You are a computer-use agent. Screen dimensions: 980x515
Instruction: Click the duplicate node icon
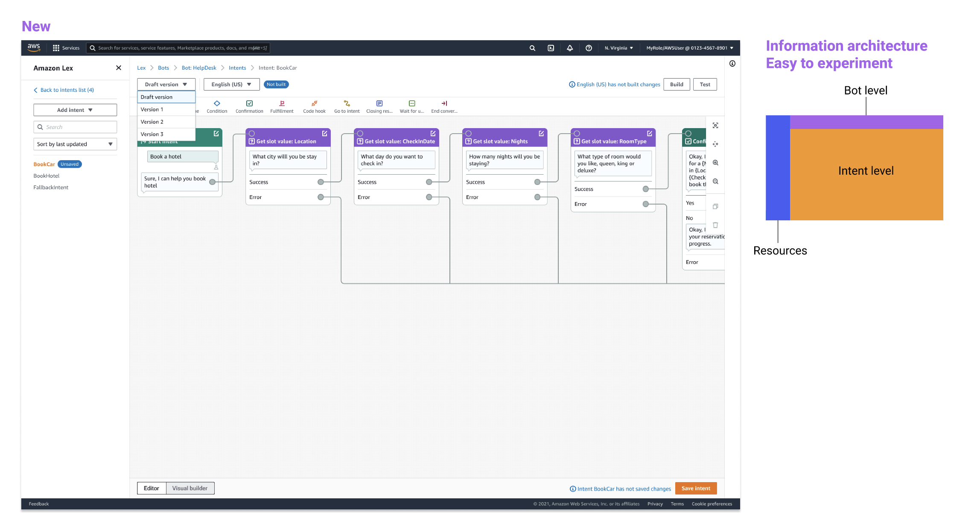pos(715,206)
